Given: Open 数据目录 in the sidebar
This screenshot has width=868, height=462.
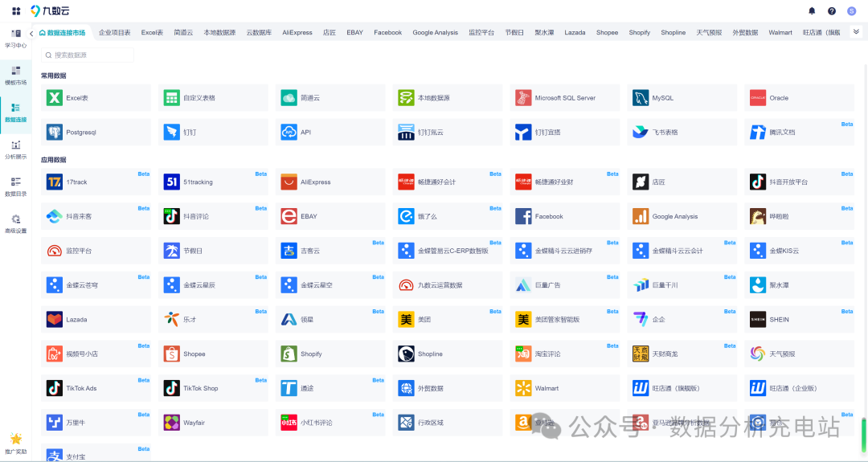Looking at the screenshot, I should (x=15, y=187).
